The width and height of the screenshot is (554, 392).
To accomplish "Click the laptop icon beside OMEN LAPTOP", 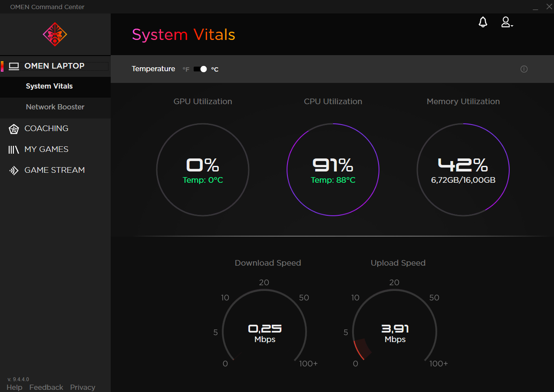I will point(14,66).
